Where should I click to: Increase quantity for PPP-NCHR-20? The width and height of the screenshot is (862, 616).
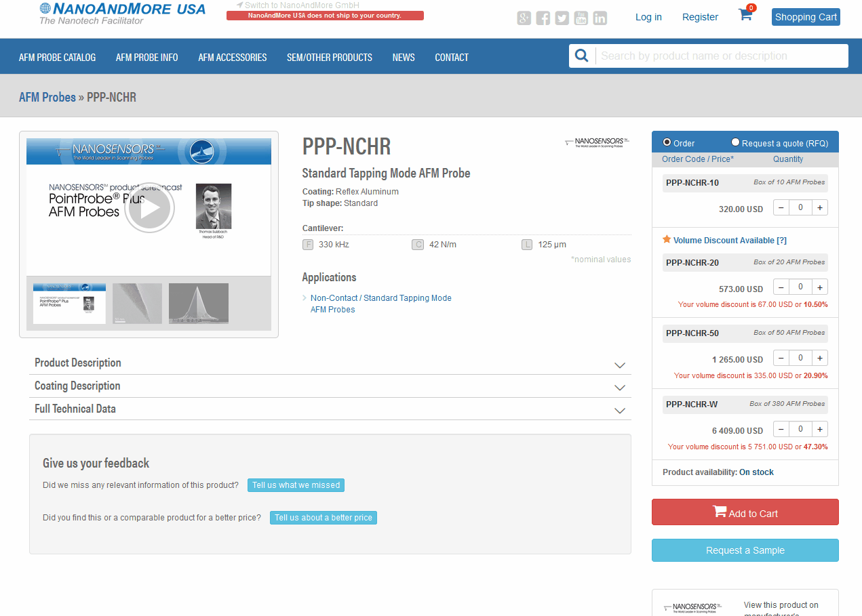tap(820, 287)
